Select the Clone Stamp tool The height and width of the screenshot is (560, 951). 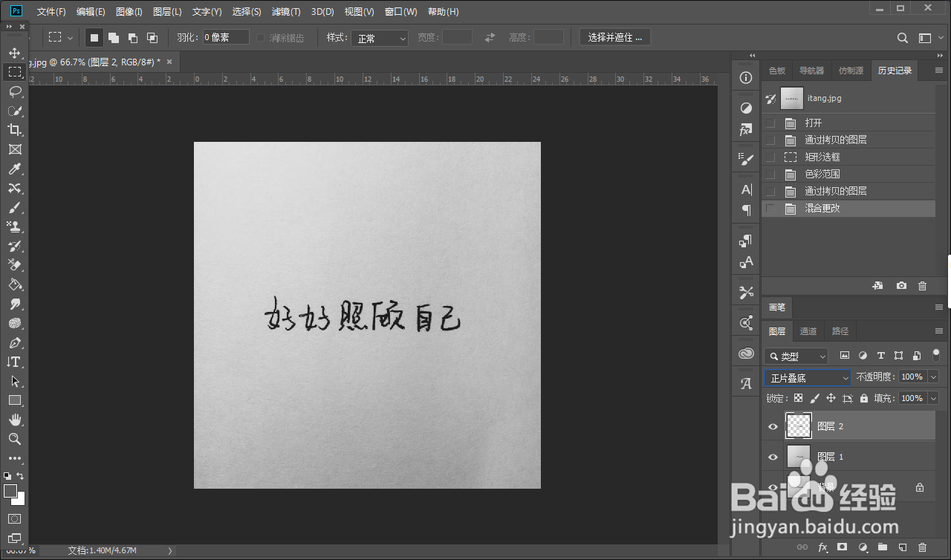[x=14, y=227]
